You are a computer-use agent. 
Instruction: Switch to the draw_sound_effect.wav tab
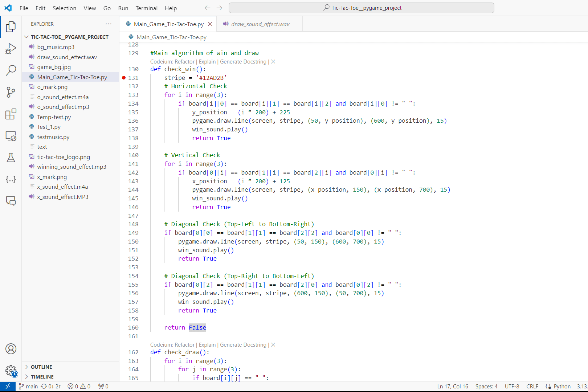258,24
